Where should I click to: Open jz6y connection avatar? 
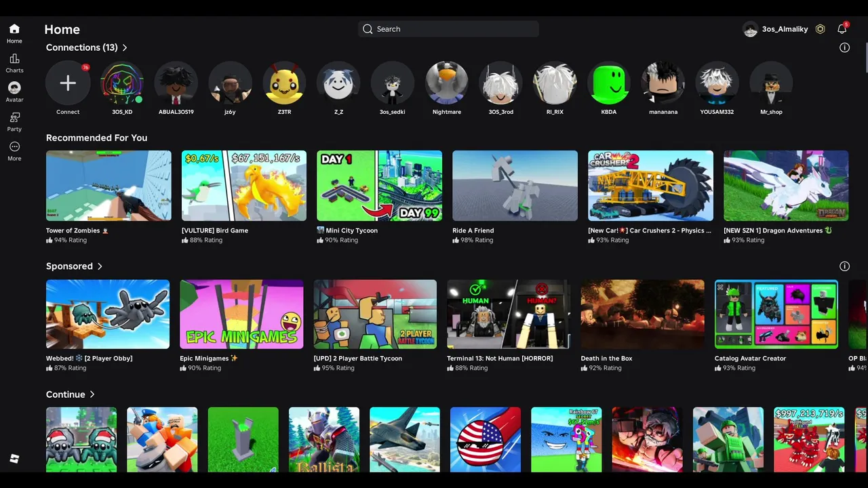tap(230, 83)
